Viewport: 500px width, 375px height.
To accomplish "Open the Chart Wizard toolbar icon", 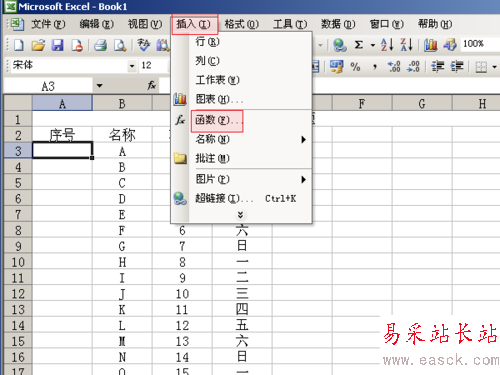I will [430, 45].
